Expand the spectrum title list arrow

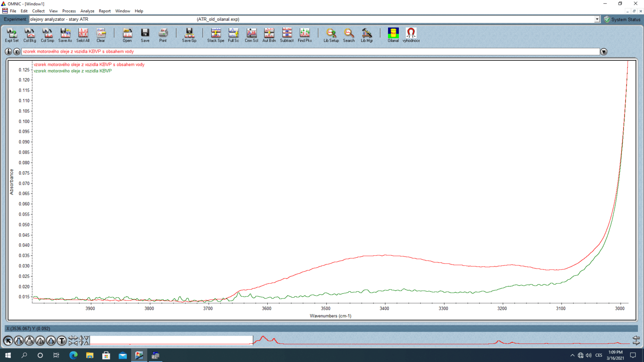pyautogui.click(x=604, y=52)
